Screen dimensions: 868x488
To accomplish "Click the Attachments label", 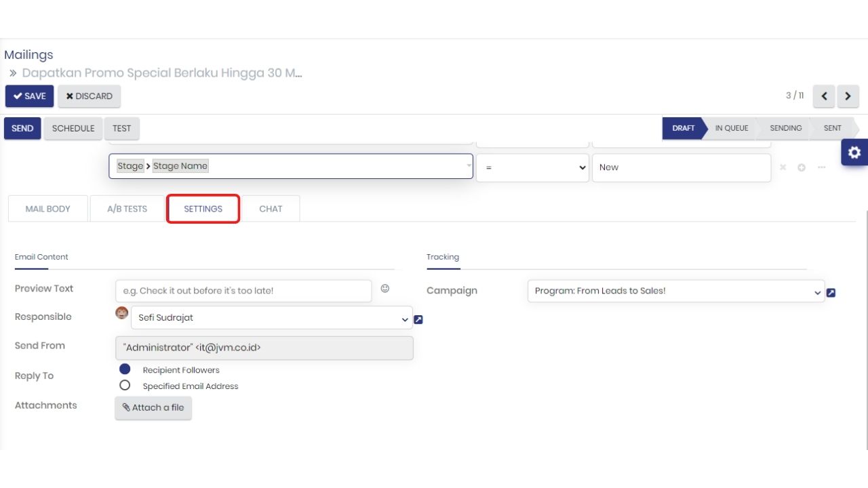I will click(x=45, y=405).
